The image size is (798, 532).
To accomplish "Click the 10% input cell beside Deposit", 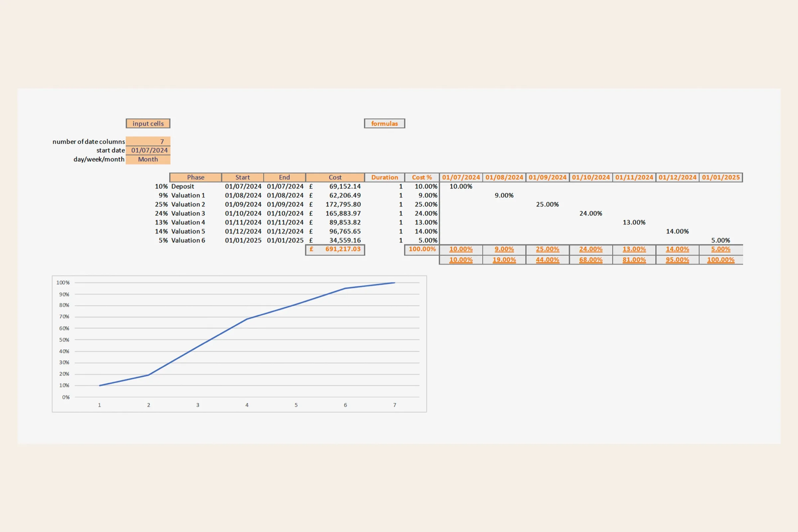I will pos(161,187).
